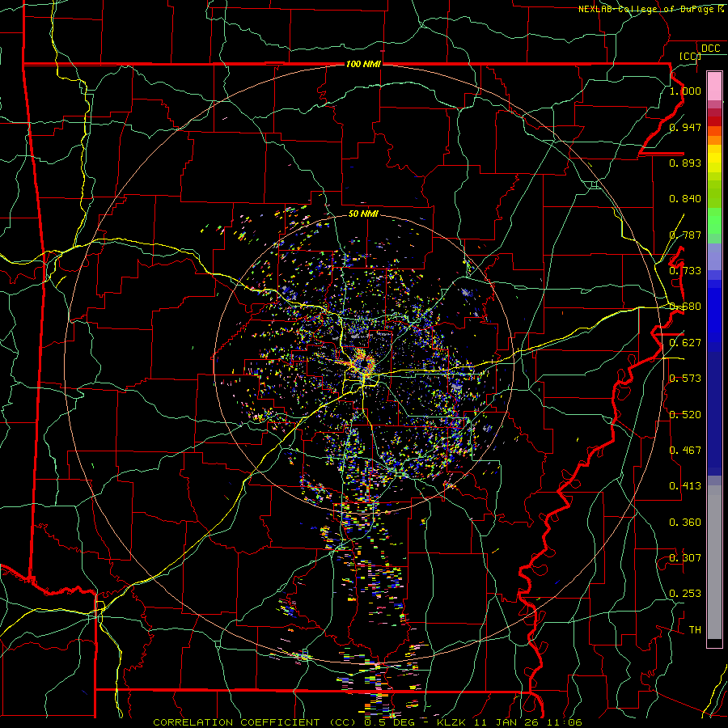Click the 0.733 legend value
This screenshot has width=728, height=728.
[x=685, y=271]
